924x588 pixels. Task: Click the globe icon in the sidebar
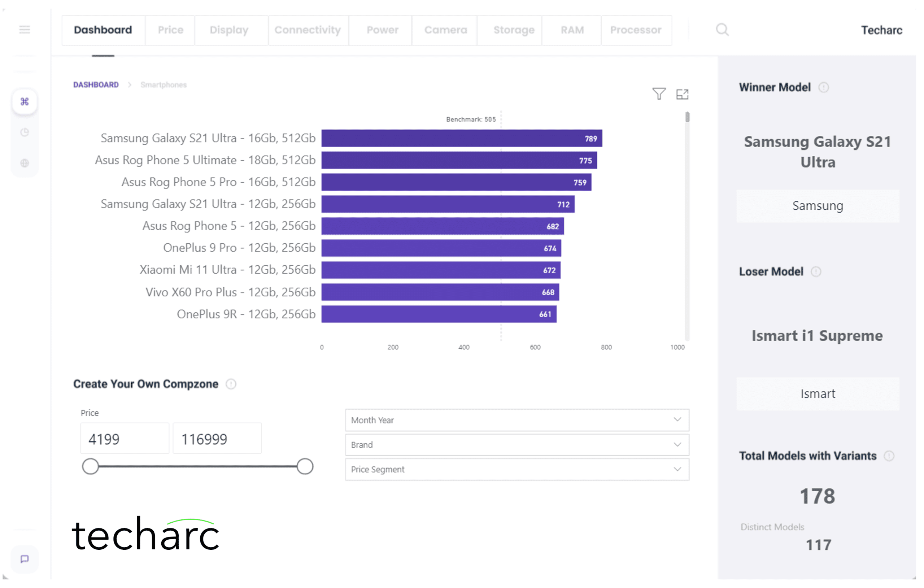point(25,163)
